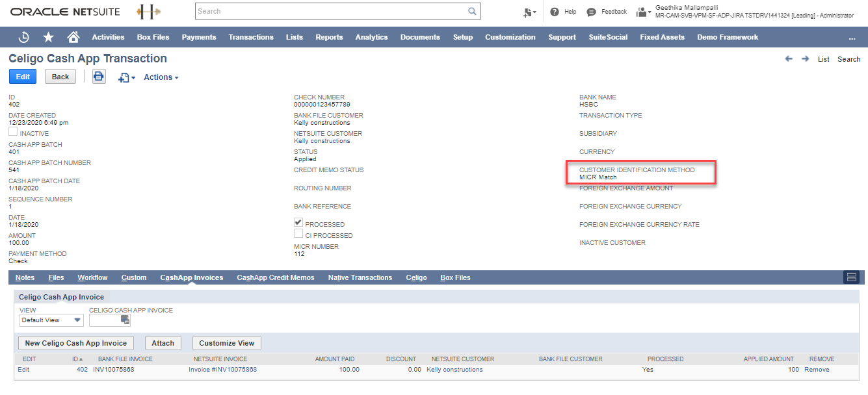Click the search magnifier icon
The image size is (868, 395).
473,11
